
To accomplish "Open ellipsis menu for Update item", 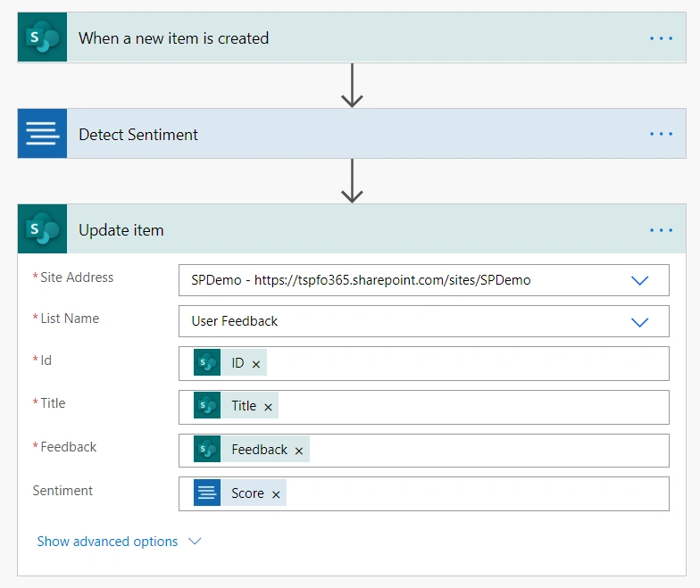I will (x=661, y=230).
